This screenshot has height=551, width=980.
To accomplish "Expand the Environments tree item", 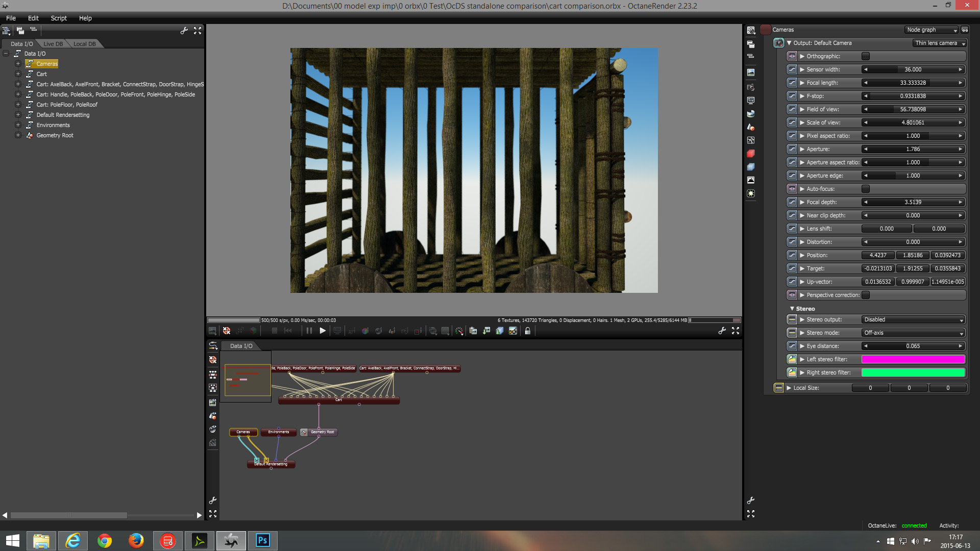I will click(18, 125).
